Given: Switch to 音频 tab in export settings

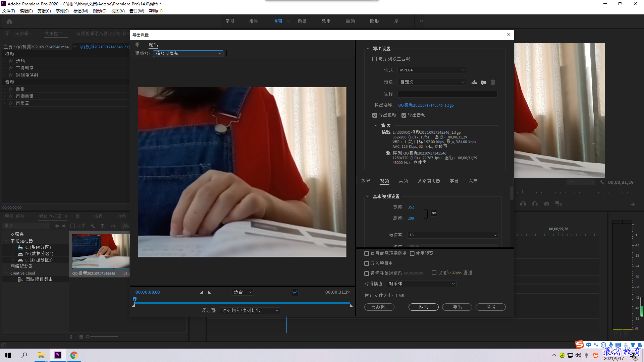Looking at the screenshot, I should pyautogui.click(x=403, y=181).
